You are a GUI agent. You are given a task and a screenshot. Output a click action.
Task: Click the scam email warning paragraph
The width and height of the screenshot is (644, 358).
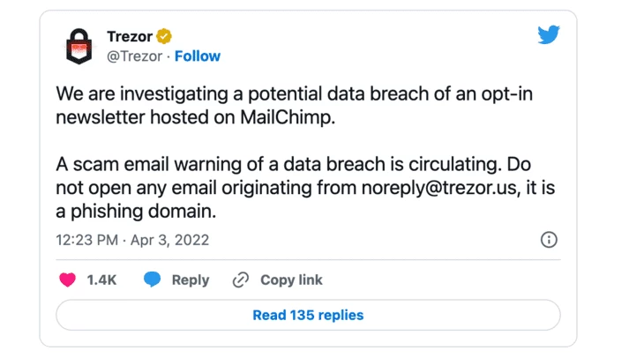[x=305, y=188]
